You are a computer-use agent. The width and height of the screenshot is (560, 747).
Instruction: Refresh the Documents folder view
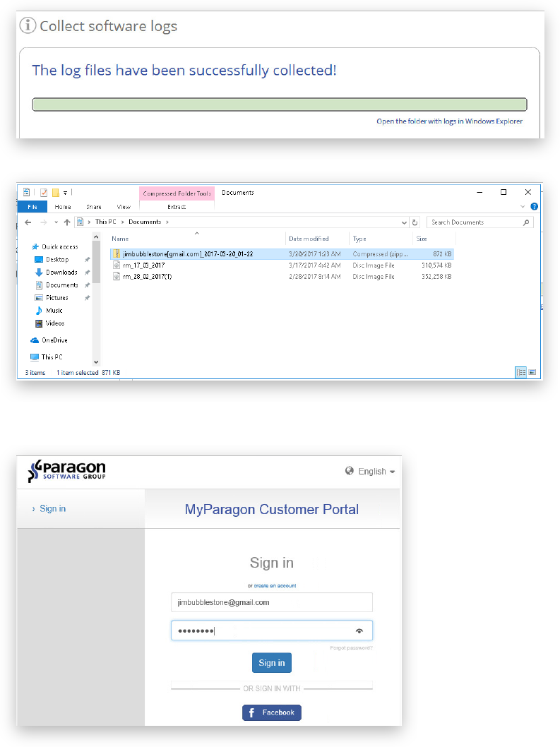(415, 222)
